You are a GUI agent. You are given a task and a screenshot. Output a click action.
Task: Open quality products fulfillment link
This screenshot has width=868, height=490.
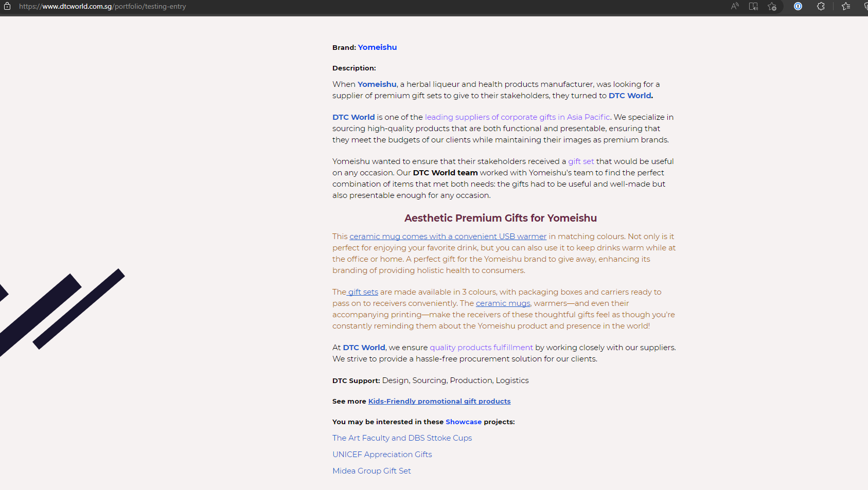[482, 348]
